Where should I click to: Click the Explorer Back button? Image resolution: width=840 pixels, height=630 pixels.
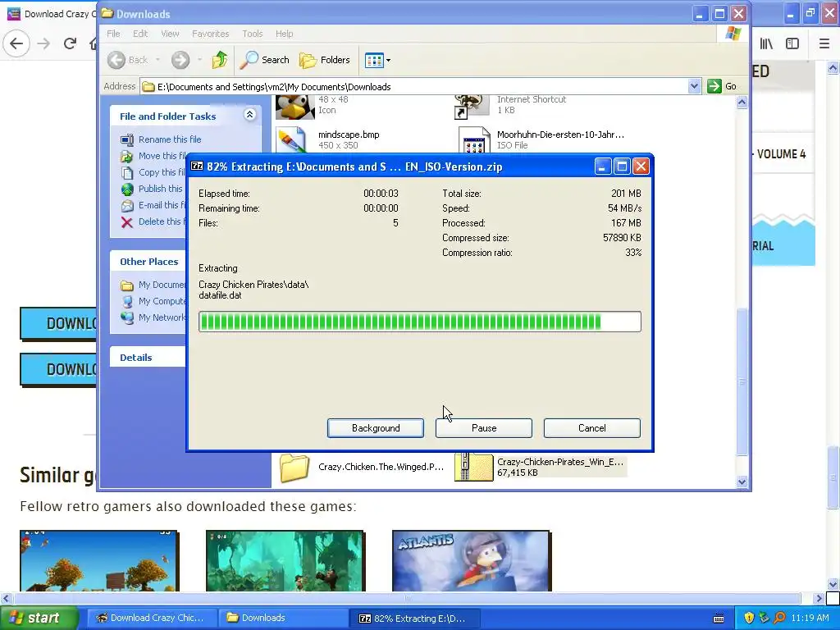click(127, 60)
